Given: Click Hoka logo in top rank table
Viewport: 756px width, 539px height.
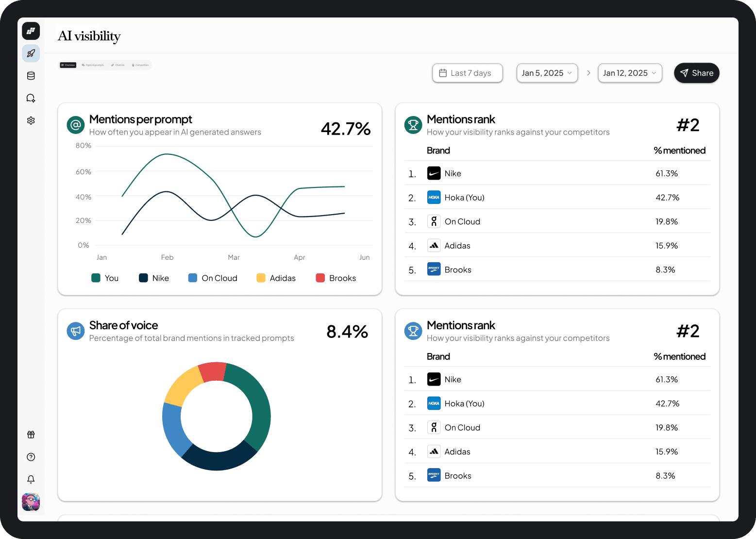Looking at the screenshot, I should pos(434,197).
